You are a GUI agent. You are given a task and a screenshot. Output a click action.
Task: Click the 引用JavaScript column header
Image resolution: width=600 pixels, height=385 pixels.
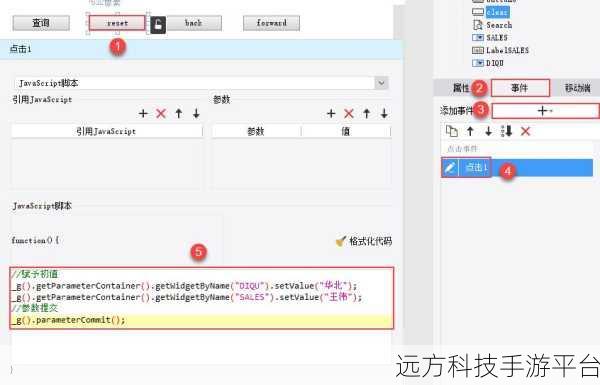tap(106, 131)
